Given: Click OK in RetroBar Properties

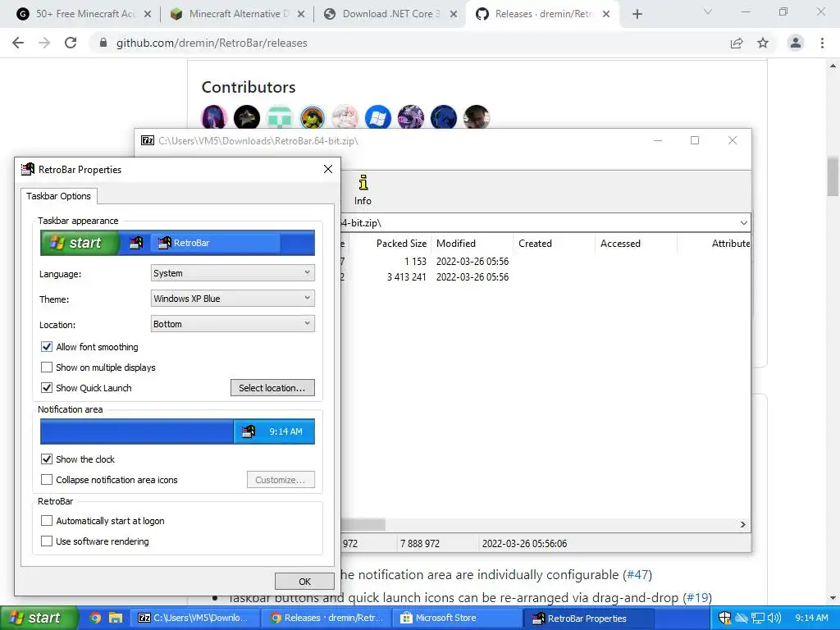Looking at the screenshot, I should click(304, 582).
